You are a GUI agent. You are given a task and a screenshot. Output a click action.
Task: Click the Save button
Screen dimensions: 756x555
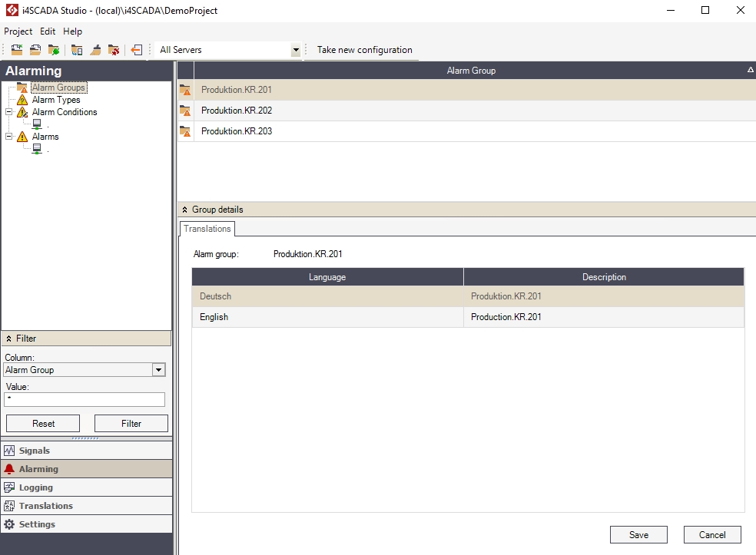(x=638, y=535)
